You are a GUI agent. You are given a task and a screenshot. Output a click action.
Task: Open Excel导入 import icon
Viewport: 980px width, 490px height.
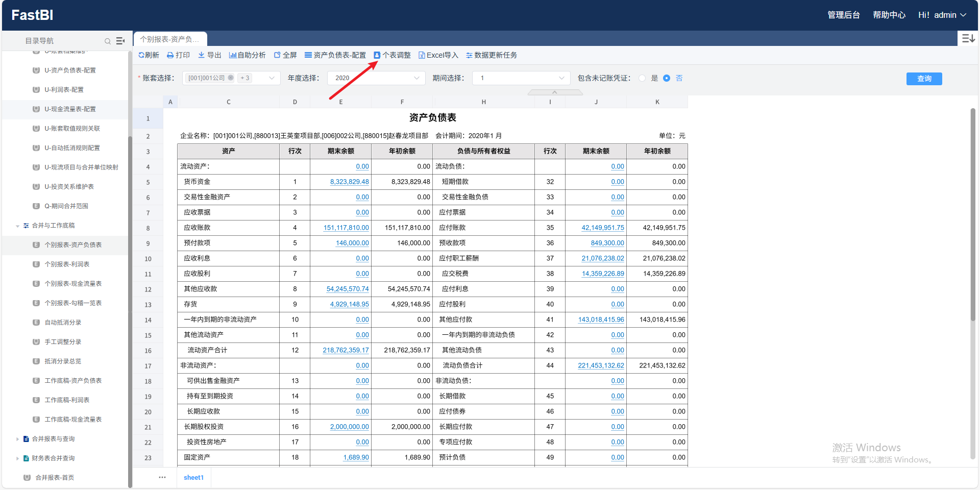point(422,55)
